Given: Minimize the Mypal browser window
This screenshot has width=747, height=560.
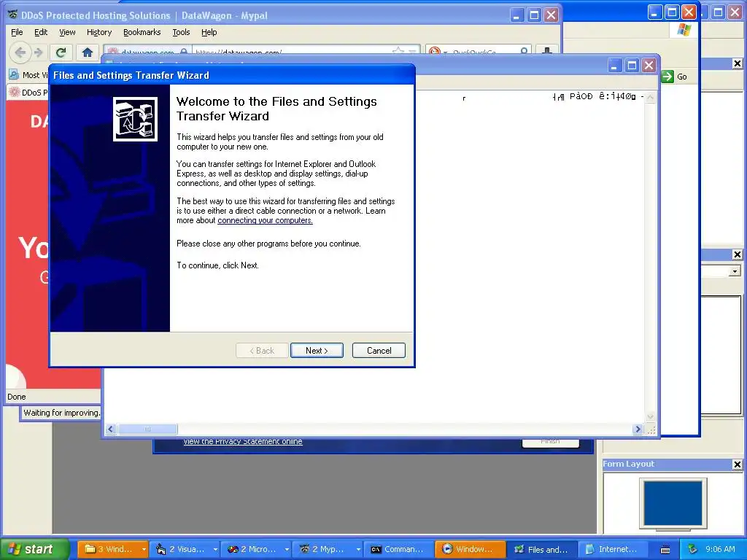Looking at the screenshot, I should point(517,15).
